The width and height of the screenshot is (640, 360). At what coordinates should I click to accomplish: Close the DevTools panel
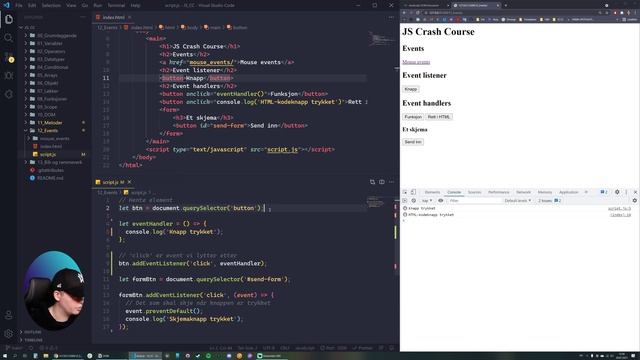tap(635, 192)
